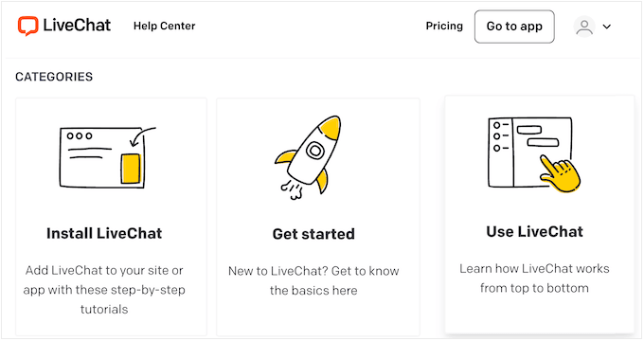Click the chat list panel in the Use LiveChat illustration
The width and height of the screenshot is (644, 341).
501,152
